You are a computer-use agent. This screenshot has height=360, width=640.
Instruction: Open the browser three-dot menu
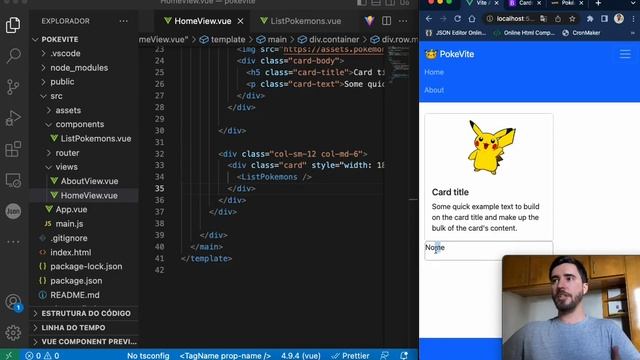click(x=633, y=19)
